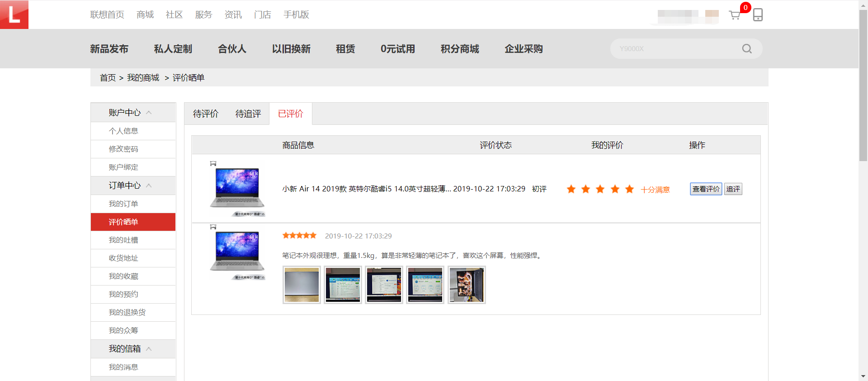Open the second review photo thumbnail
Viewport: 868px width, 381px height.
click(343, 285)
